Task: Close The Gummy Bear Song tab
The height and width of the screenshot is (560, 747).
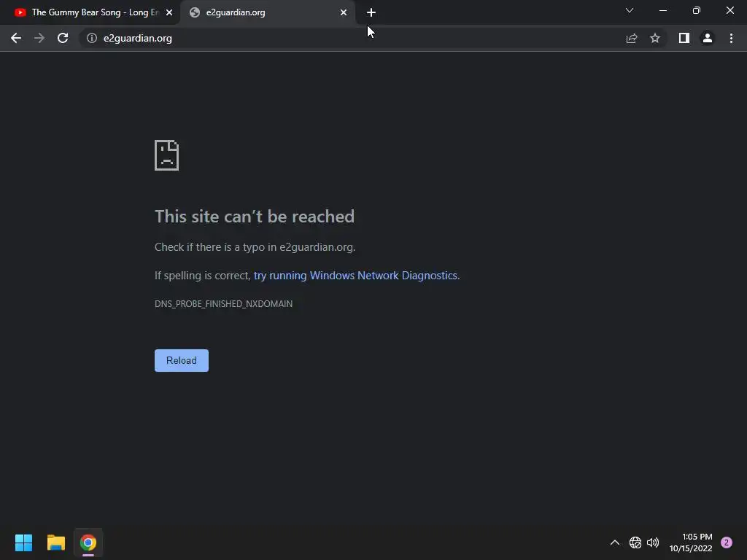Action: pyautogui.click(x=169, y=12)
